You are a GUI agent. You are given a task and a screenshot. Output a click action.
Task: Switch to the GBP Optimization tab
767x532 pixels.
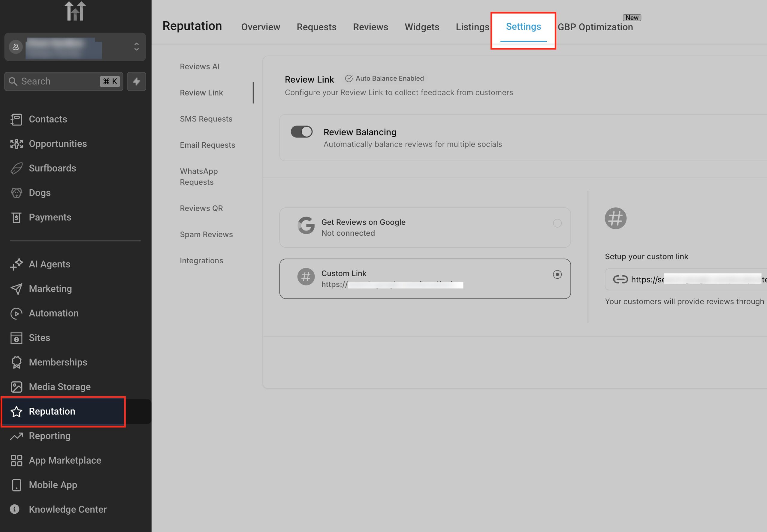tap(595, 27)
